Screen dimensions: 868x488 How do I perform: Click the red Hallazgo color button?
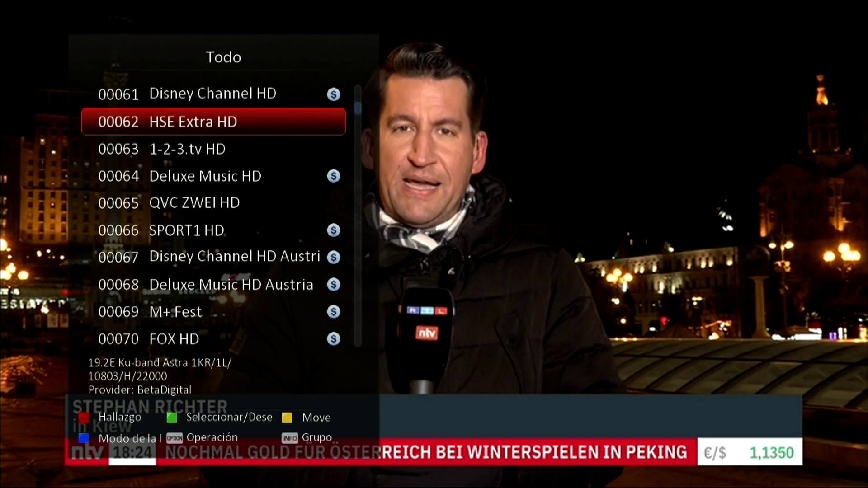(84, 418)
